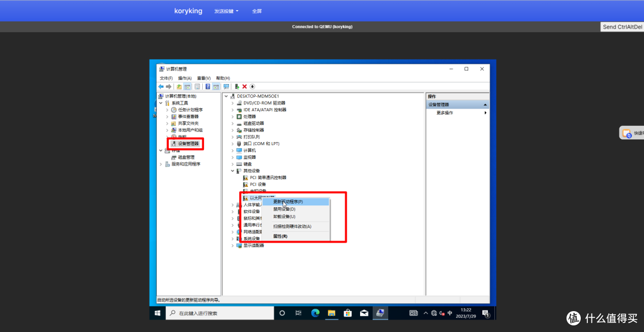Choose 更新驱动程序(P) from the context menu
The height and width of the screenshot is (332, 644).
(296, 202)
